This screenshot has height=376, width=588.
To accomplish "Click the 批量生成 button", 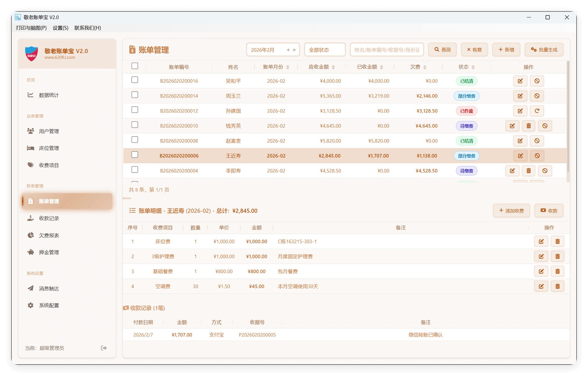I will point(544,50).
